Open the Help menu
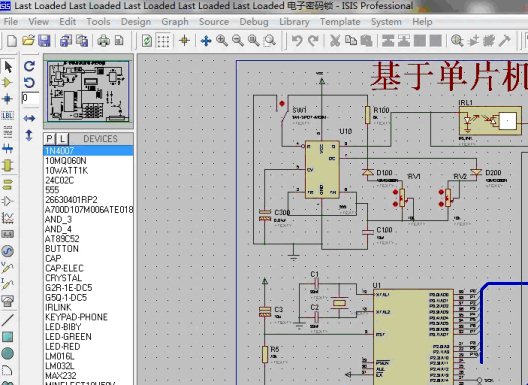528x385 pixels. [422, 22]
